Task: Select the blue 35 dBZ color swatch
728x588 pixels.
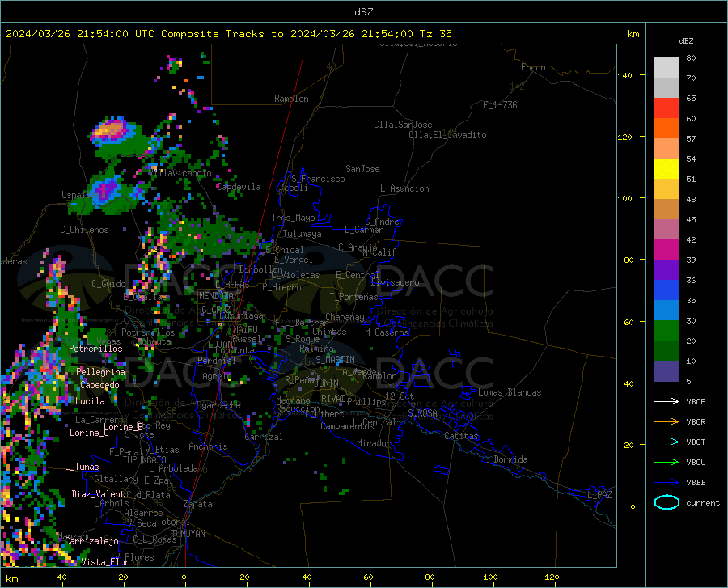Action: tap(667, 290)
